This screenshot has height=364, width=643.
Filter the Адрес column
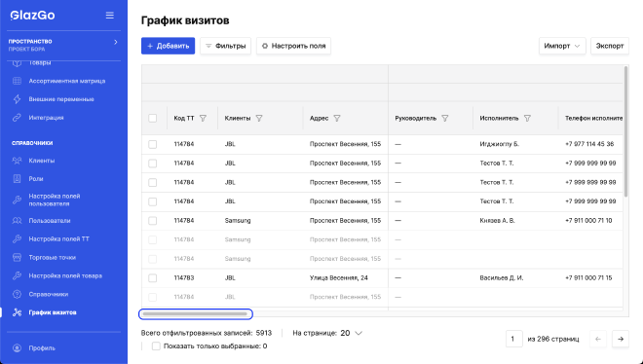click(337, 119)
